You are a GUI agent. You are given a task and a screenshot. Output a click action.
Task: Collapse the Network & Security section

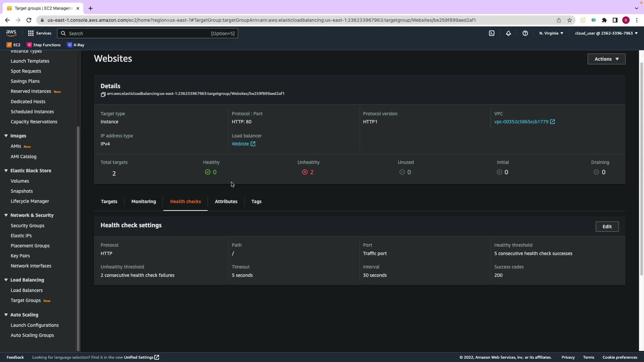tap(6, 215)
